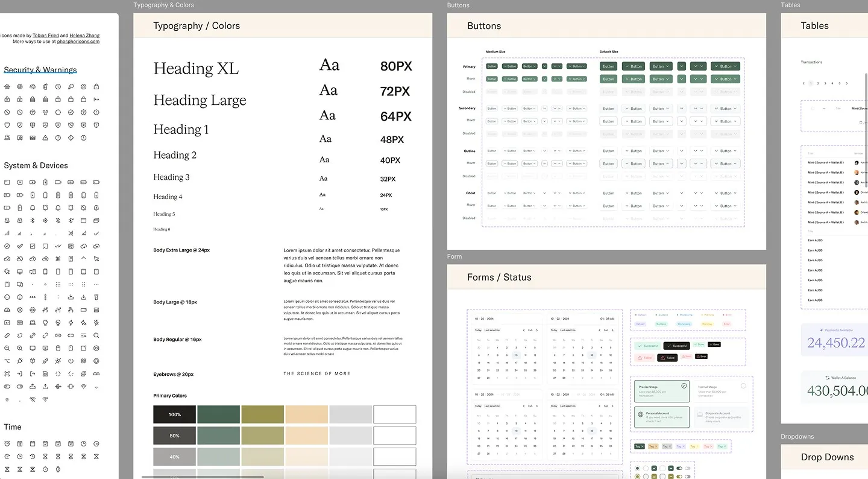
Task: Click the zoom-out magnifier icon with minus sign
Action: coord(7,348)
